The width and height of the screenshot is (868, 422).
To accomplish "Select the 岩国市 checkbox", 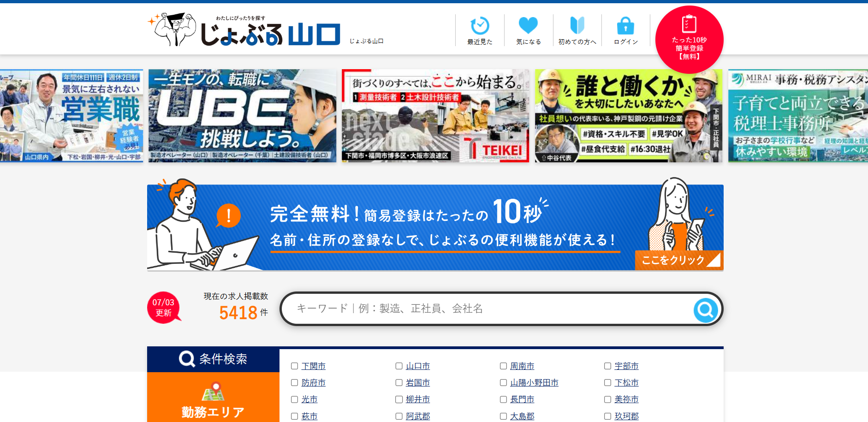I will (399, 383).
